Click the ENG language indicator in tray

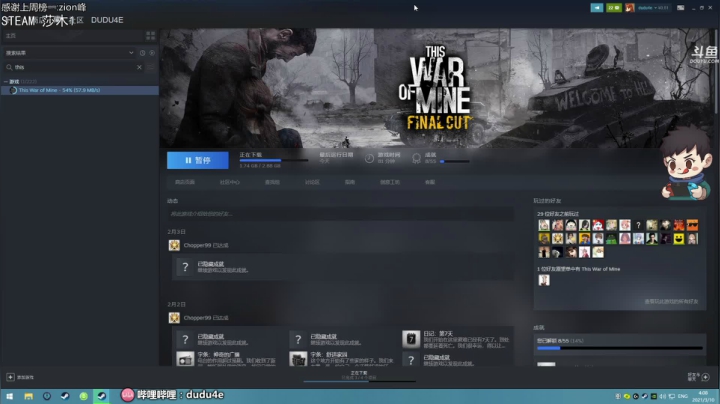coord(683,396)
